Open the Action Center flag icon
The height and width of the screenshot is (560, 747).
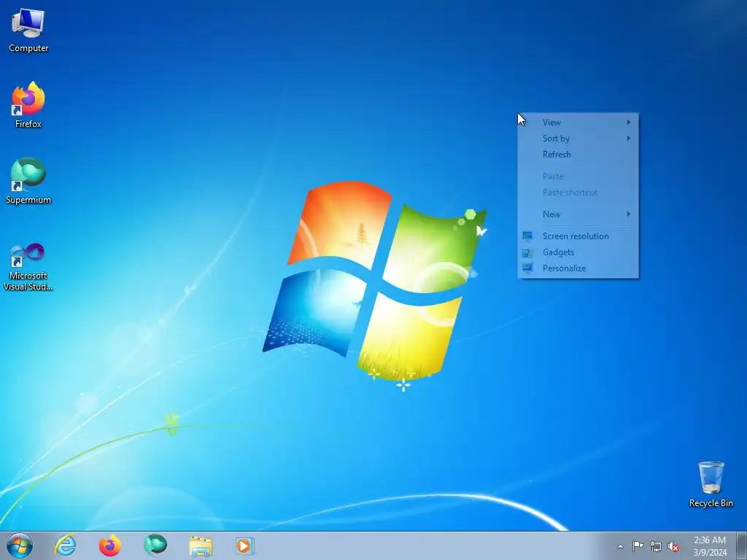coord(638,546)
